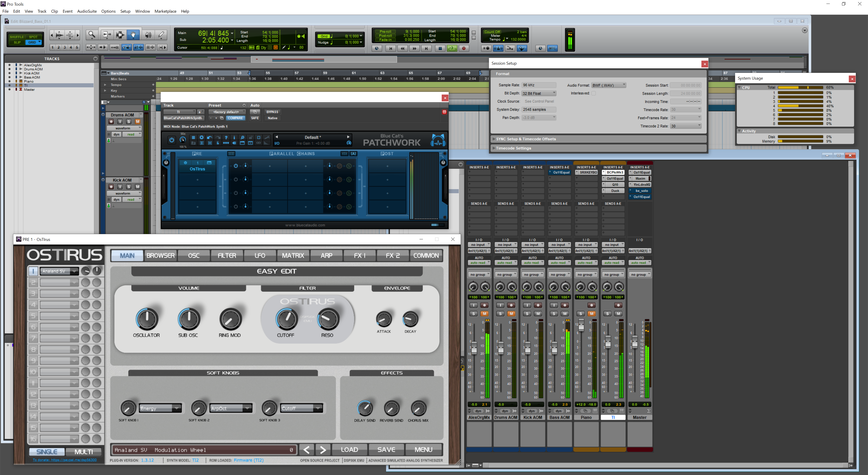Viewport: 868px width, 475px height.
Task: Open the PayPal donate link
Action: (x=65, y=460)
